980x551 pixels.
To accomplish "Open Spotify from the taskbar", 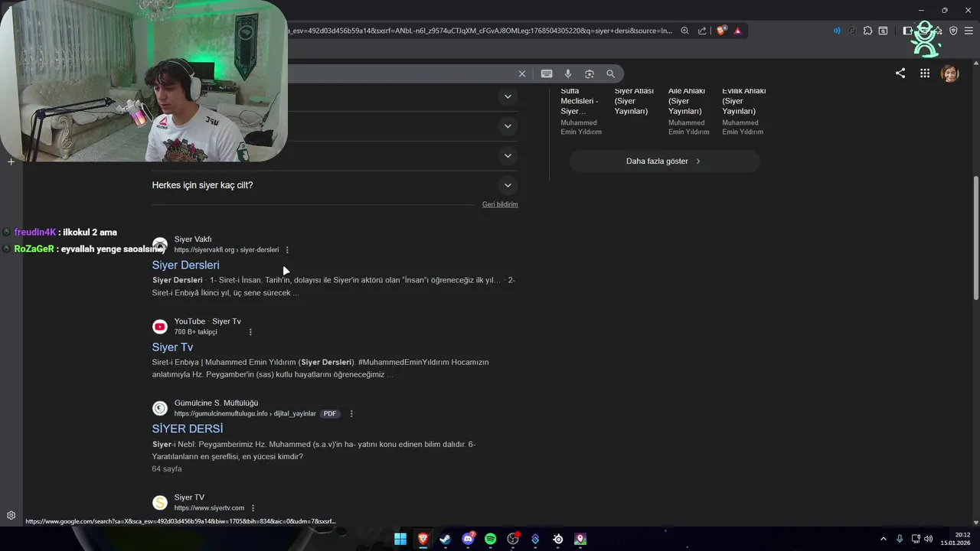I will pyautogui.click(x=490, y=539).
